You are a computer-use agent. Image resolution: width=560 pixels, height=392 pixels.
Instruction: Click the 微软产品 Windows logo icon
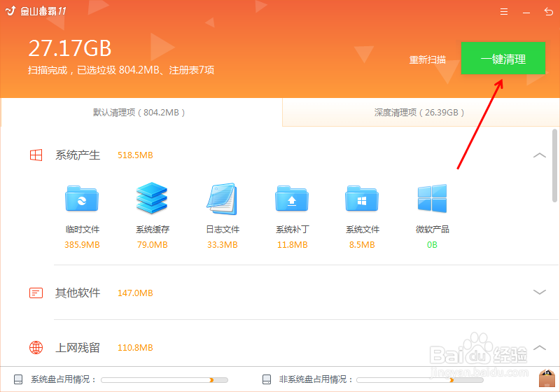[x=432, y=199]
